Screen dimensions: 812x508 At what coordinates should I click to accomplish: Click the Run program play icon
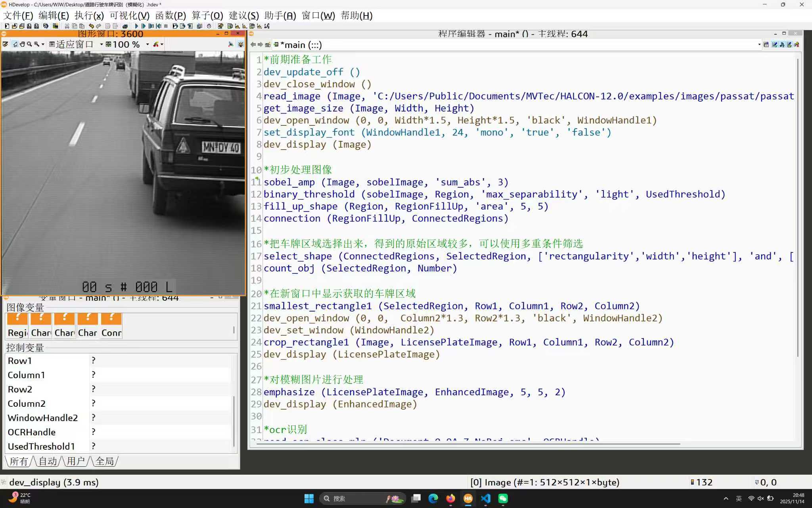[137, 26]
